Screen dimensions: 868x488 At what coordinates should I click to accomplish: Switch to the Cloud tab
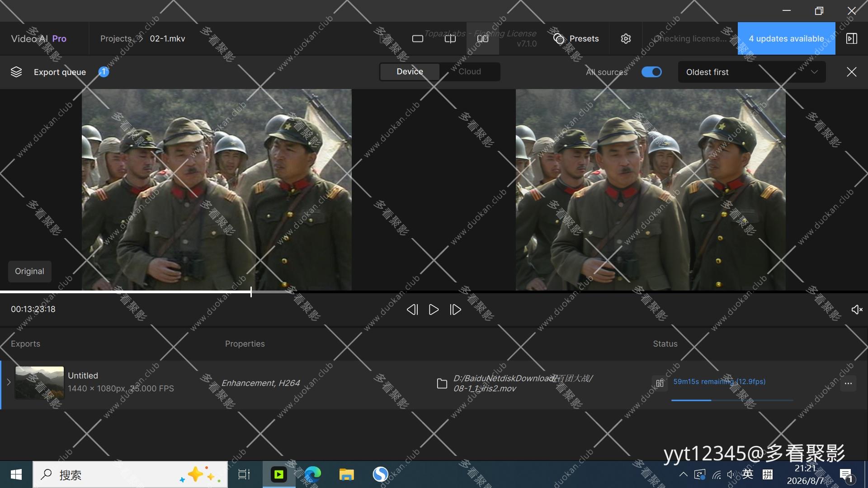470,72
